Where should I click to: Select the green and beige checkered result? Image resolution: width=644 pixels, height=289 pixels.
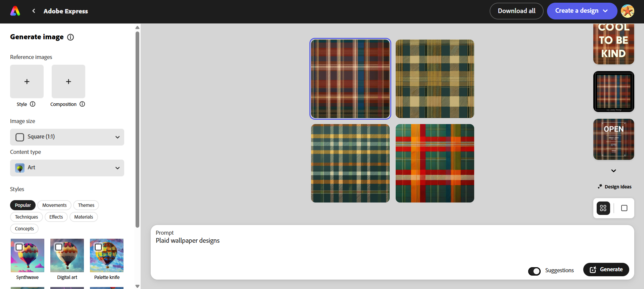[x=435, y=79]
